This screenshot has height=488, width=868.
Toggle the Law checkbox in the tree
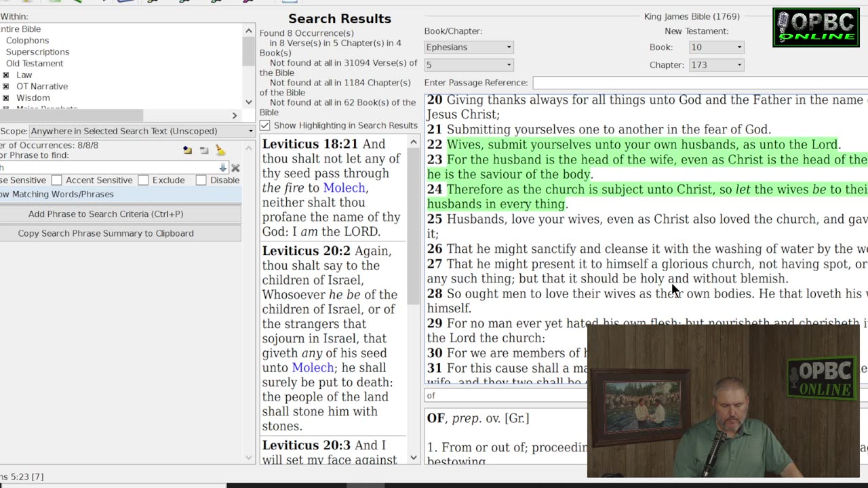(6, 75)
